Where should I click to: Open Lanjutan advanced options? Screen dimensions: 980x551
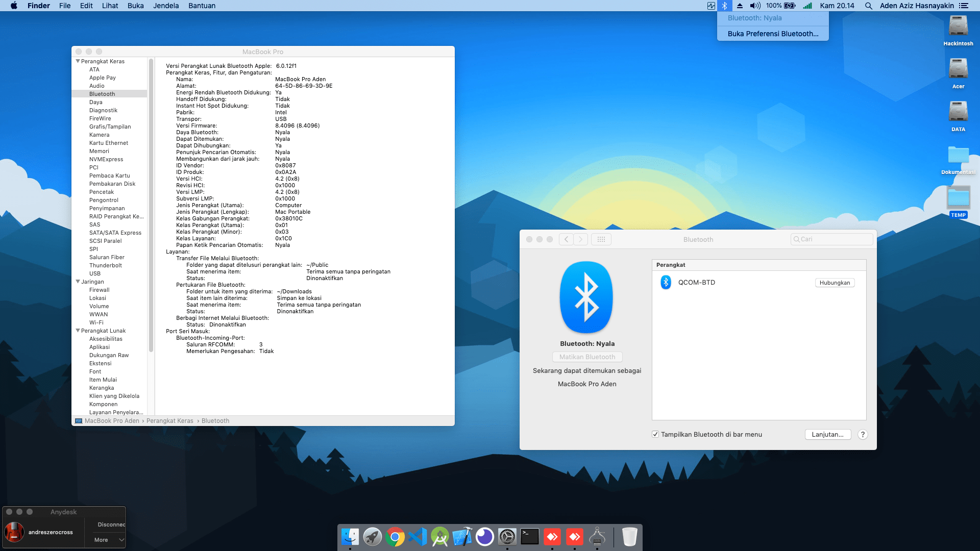[x=827, y=435]
